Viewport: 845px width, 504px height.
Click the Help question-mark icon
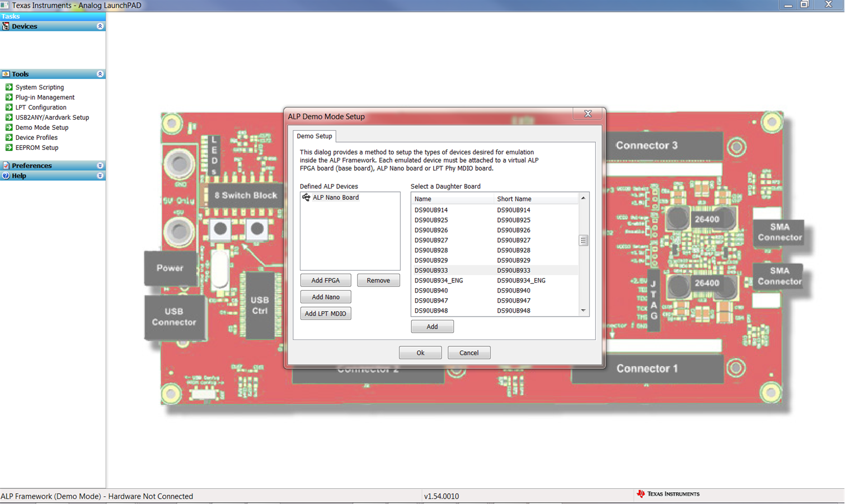pos(5,176)
